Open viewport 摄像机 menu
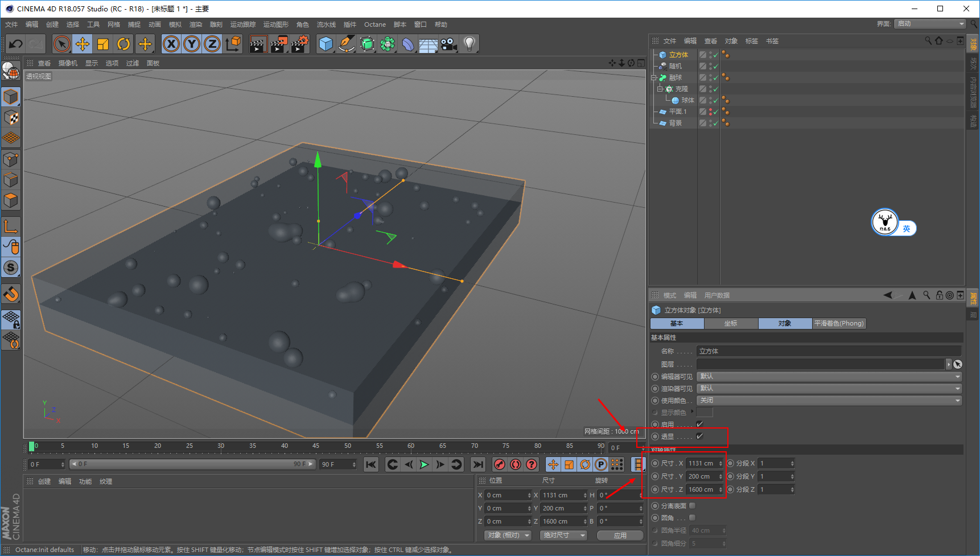Image resolution: width=980 pixels, height=556 pixels. [68, 63]
